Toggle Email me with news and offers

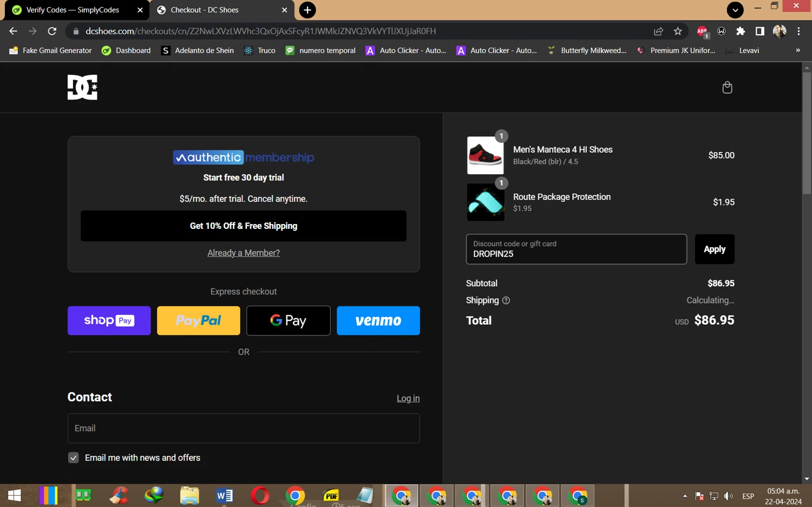click(74, 458)
